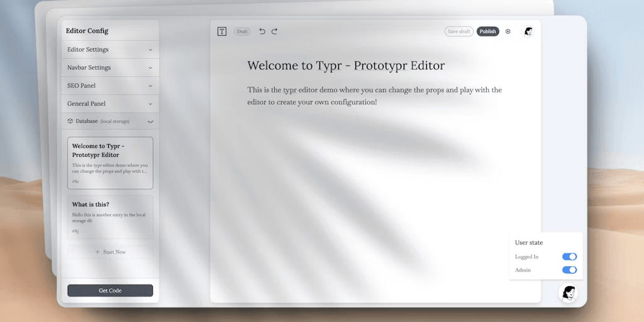Click the Draft status badge
The height and width of the screenshot is (322, 644).
click(x=242, y=31)
